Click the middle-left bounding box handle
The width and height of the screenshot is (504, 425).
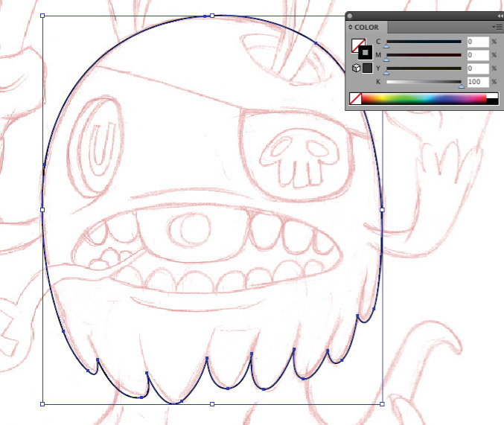pyautogui.click(x=42, y=210)
